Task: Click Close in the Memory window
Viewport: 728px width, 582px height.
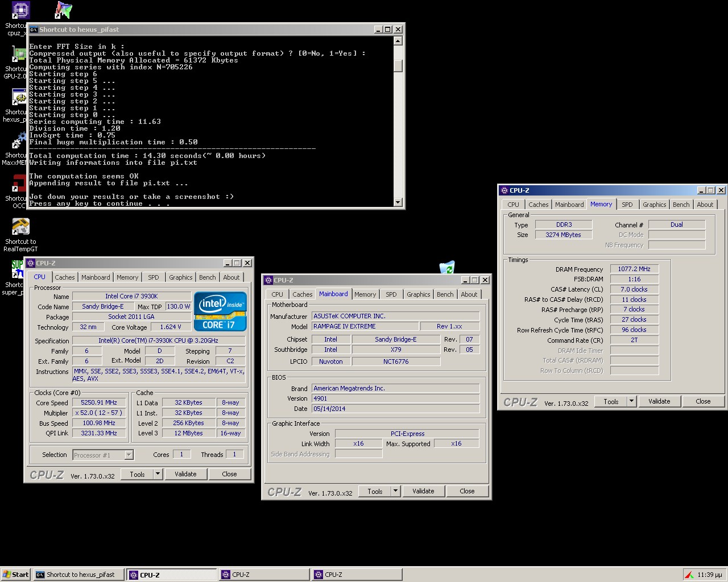Action: click(x=703, y=401)
